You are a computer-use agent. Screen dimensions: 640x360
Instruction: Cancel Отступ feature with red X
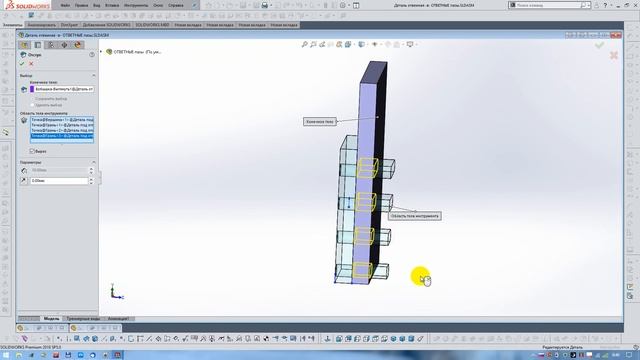(31, 64)
